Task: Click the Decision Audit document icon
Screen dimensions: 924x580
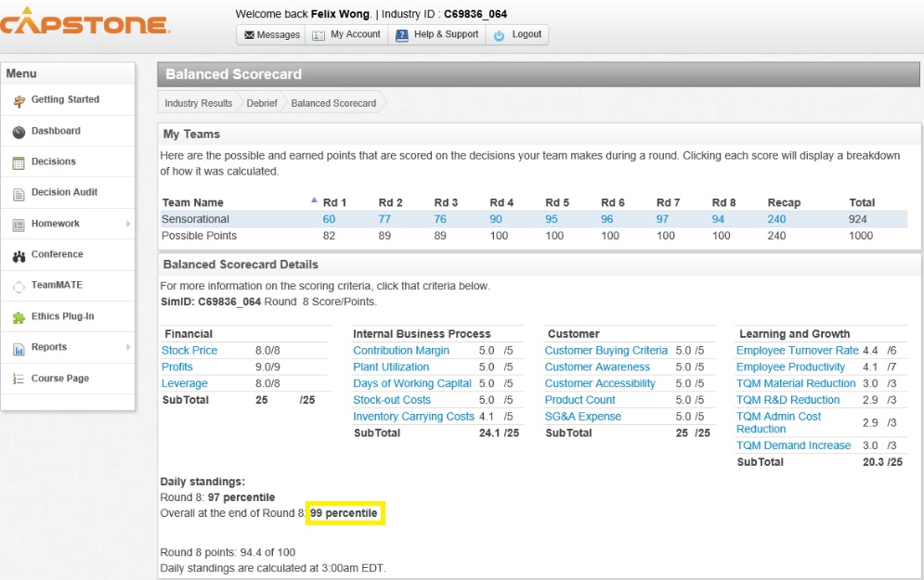Action: [x=19, y=193]
